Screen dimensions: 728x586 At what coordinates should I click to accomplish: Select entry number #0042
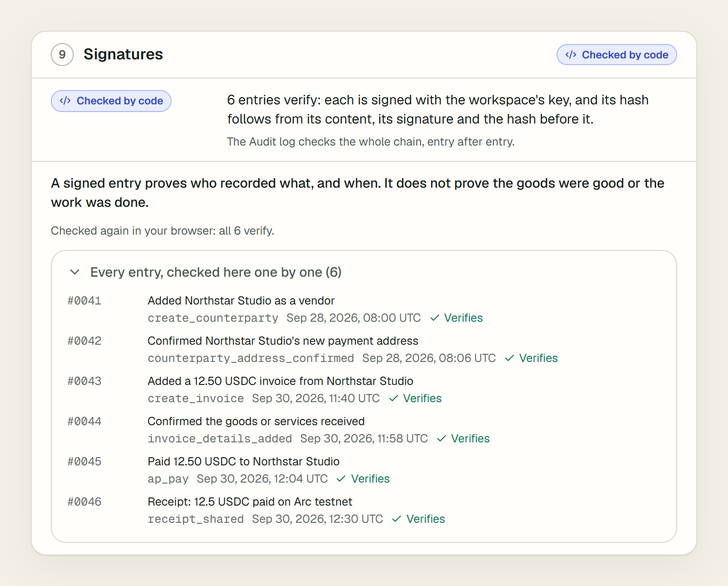tap(84, 341)
